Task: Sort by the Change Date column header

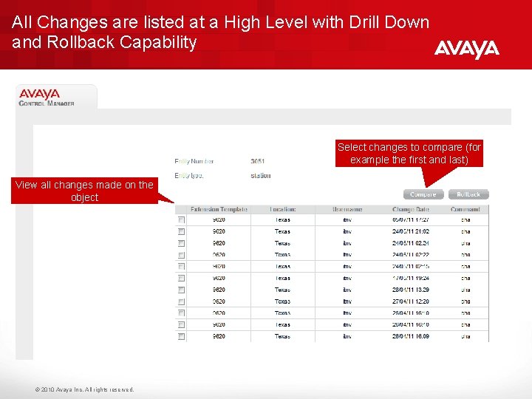Action: coord(411,209)
